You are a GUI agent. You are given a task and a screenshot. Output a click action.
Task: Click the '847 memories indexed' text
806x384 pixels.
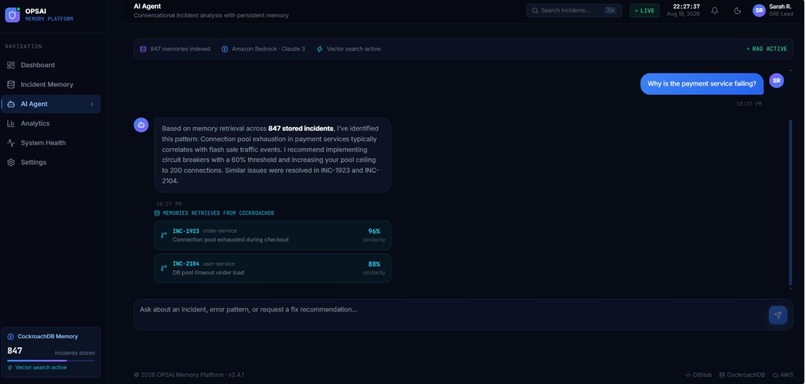tap(180, 49)
